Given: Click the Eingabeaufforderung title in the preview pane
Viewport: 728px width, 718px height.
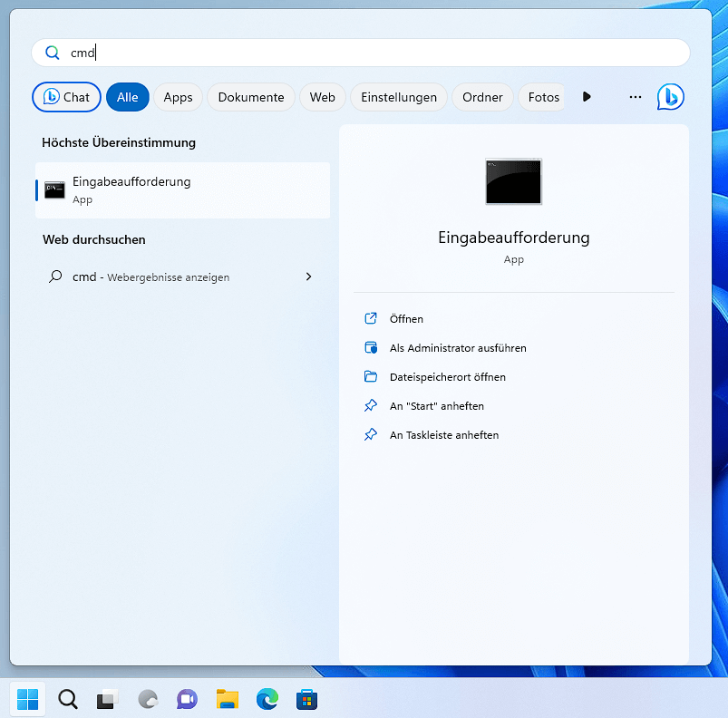Looking at the screenshot, I should 514,238.
